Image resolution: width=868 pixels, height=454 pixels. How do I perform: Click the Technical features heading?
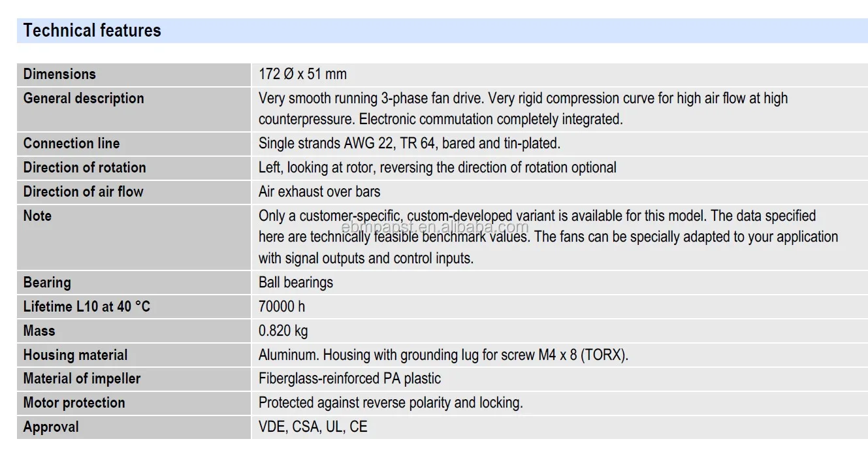[92, 31]
